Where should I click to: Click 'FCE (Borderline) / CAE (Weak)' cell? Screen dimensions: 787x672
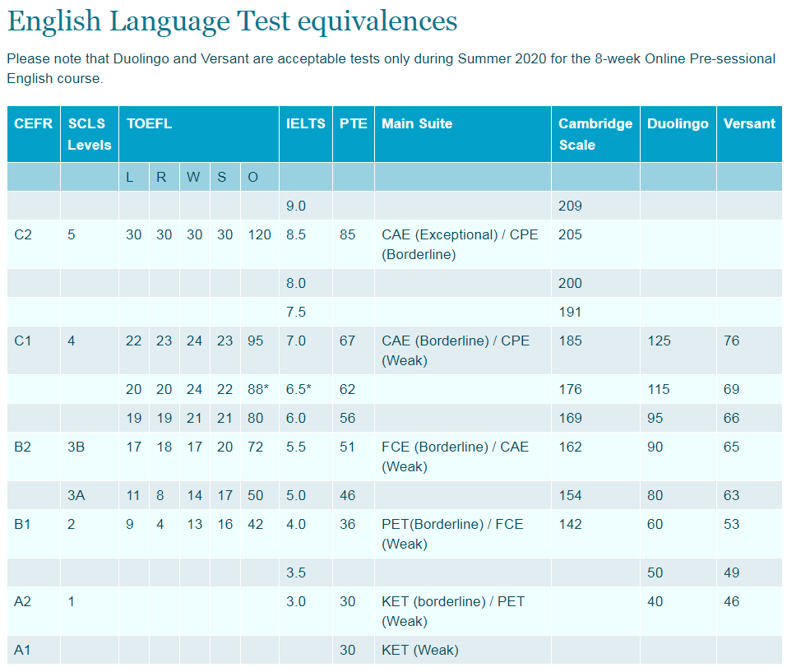463,456
